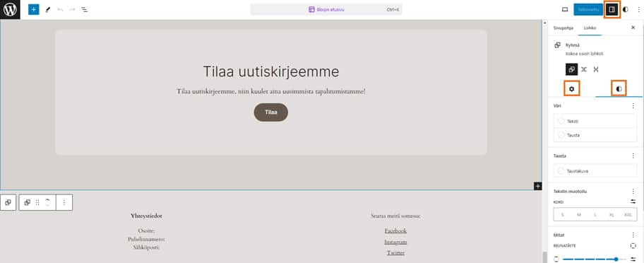This screenshot has height=263, width=644.
Task: Toggle unlinked padding sides
Action: pos(633,246)
